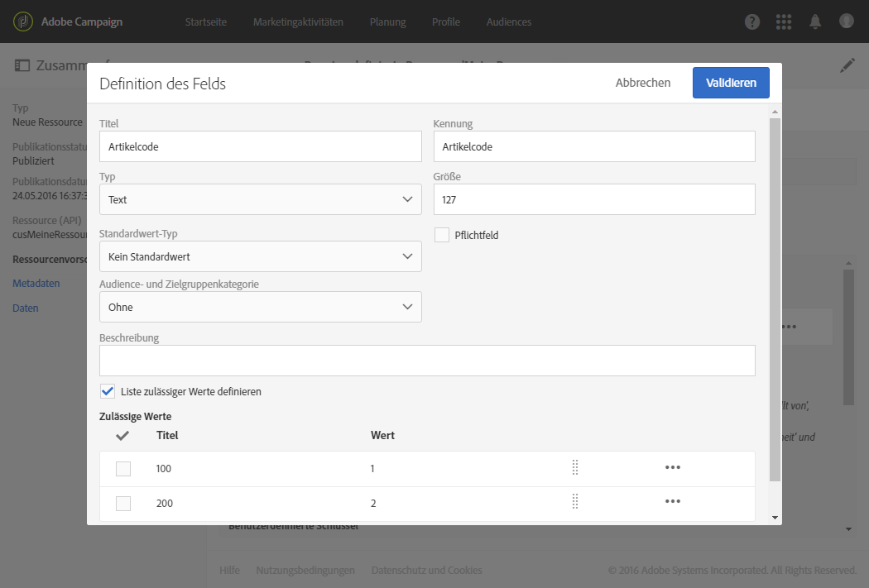The image size is (869, 588).
Task: Click the pencil edit icon
Action: pyautogui.click(x=847, y=65)
